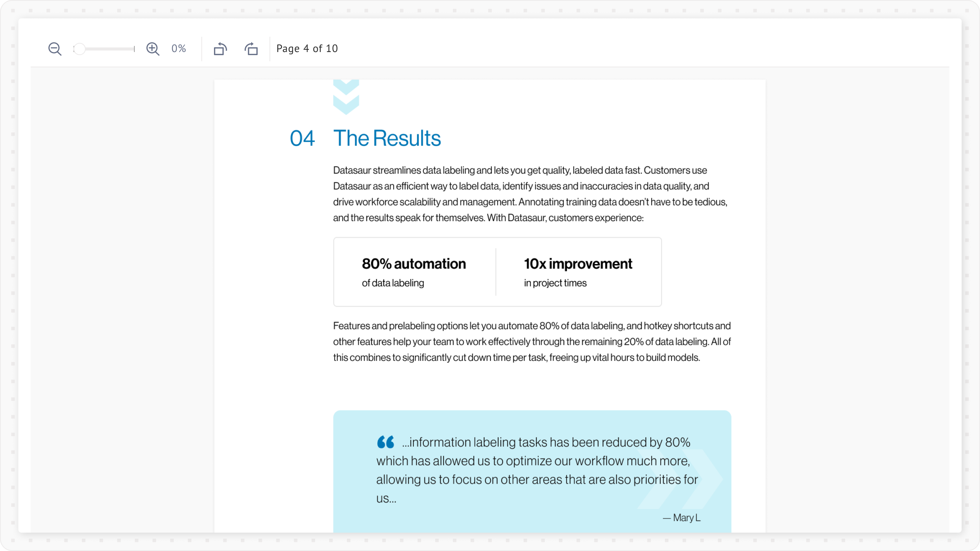Rotate the page counterclockwise
The image size is (980, 551).
220,49
